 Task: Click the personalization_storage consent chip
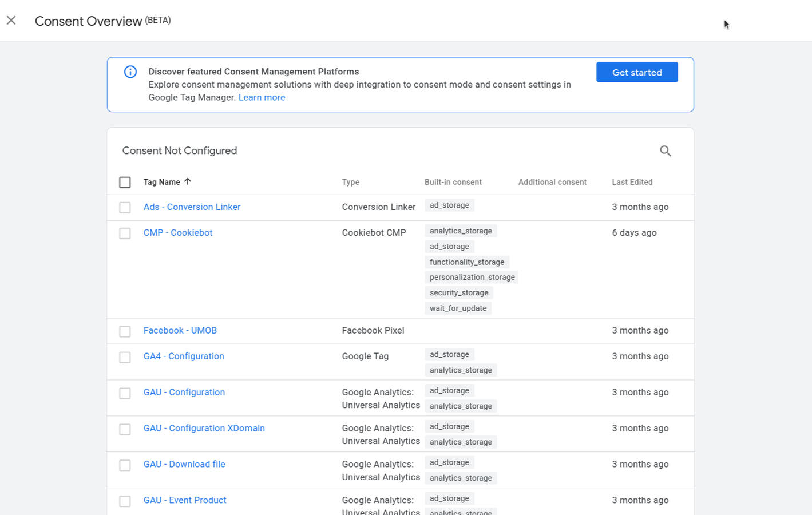(472, 278)
